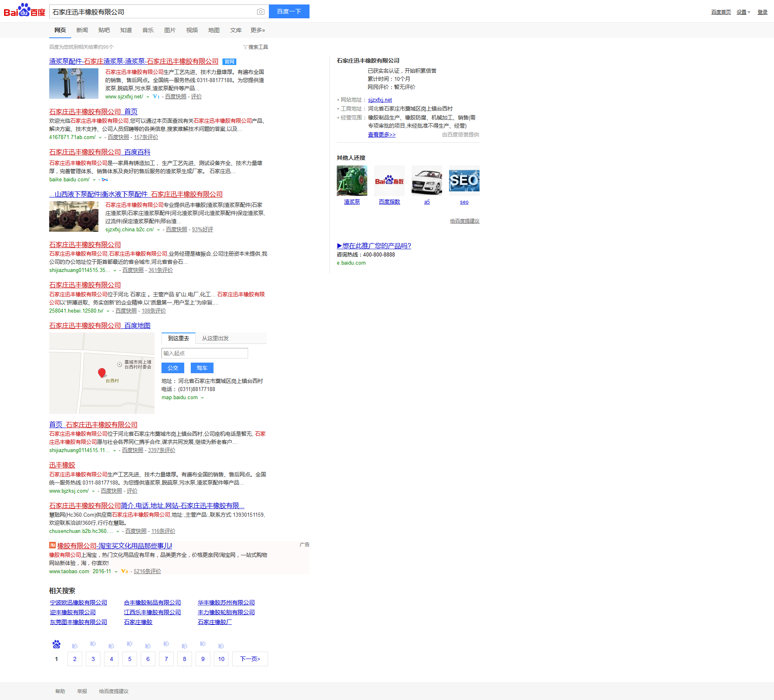Go to results page 2
774x700 pixels.
point(75,659)
